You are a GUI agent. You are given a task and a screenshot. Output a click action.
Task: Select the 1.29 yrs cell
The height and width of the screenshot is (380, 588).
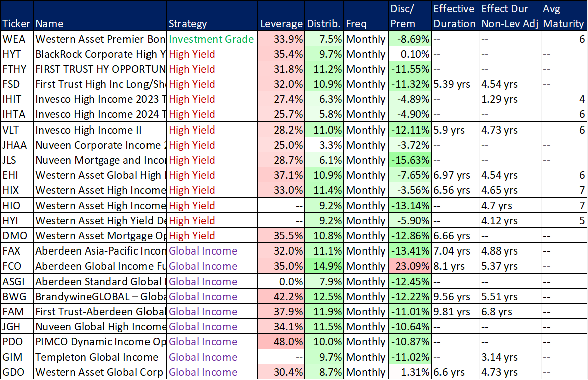510,99
